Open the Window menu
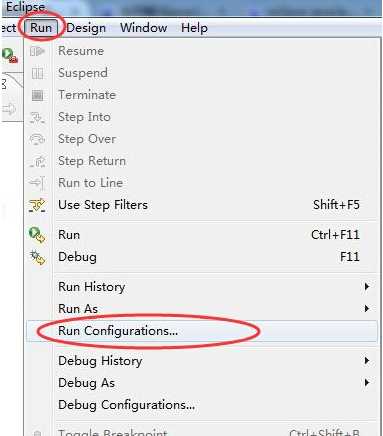Image resolution: width=383 pixels, height=436 pixels. click(144, 28)
